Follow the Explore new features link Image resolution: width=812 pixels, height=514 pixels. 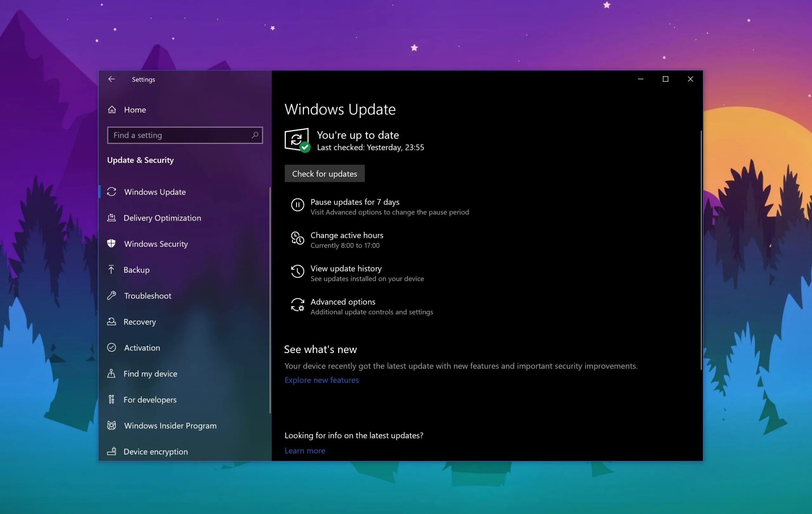[x=321, y=380]
